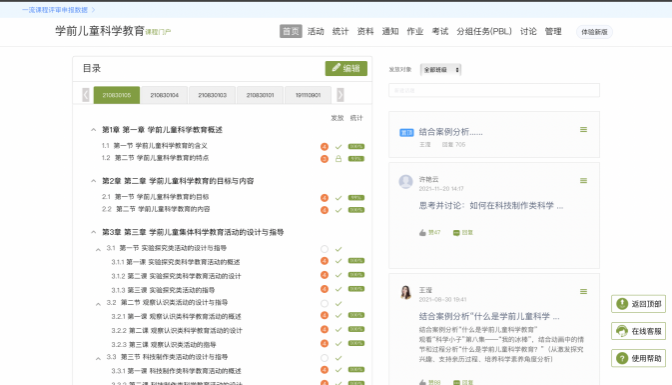This screenshot has height=385, width=672.
Task: Click the right arrow of class tabs
Action: coord(340,95)
